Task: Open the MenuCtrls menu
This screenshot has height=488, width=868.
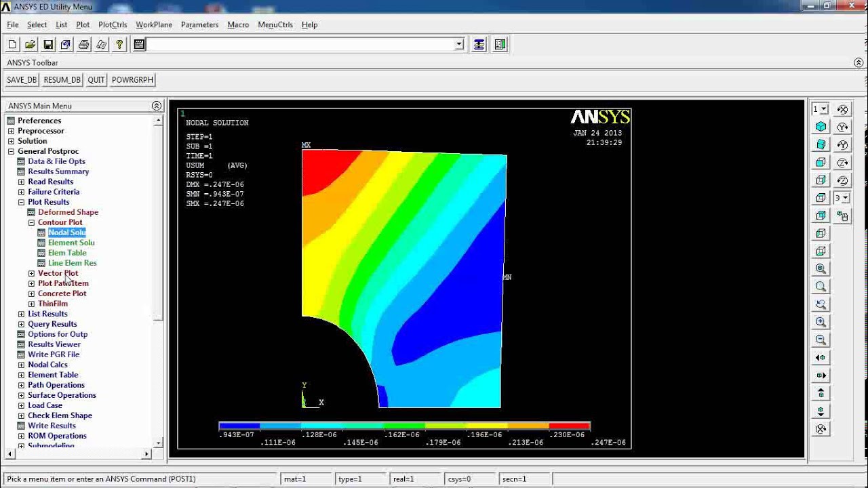Action: (x=275, y=24)
